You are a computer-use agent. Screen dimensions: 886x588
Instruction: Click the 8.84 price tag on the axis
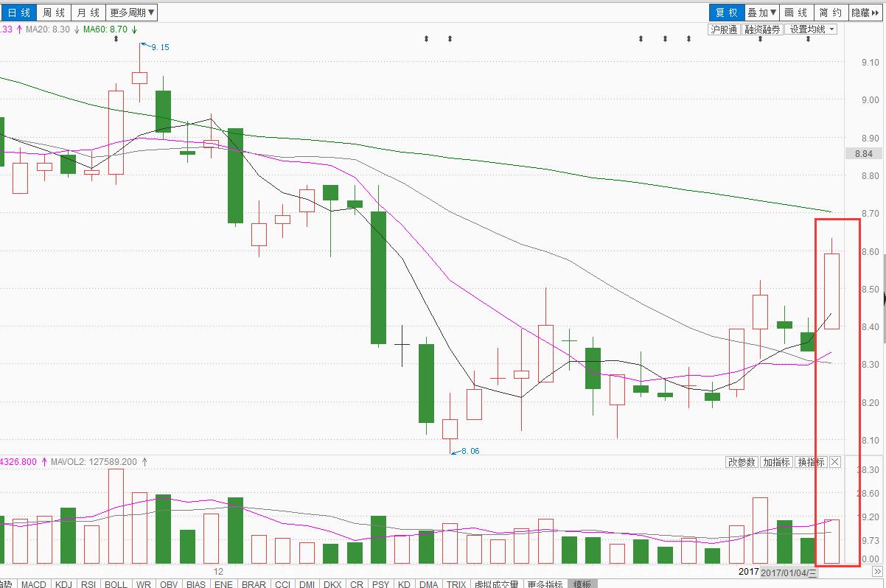tap(863, 154)
